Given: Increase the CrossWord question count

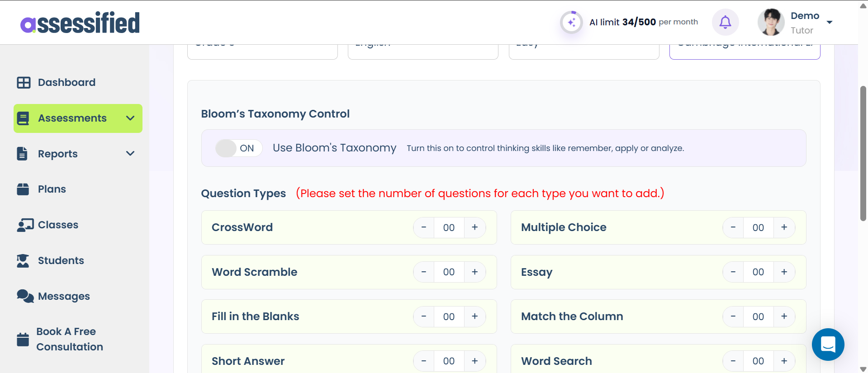Looking at the screenshot, I should 474,227.
